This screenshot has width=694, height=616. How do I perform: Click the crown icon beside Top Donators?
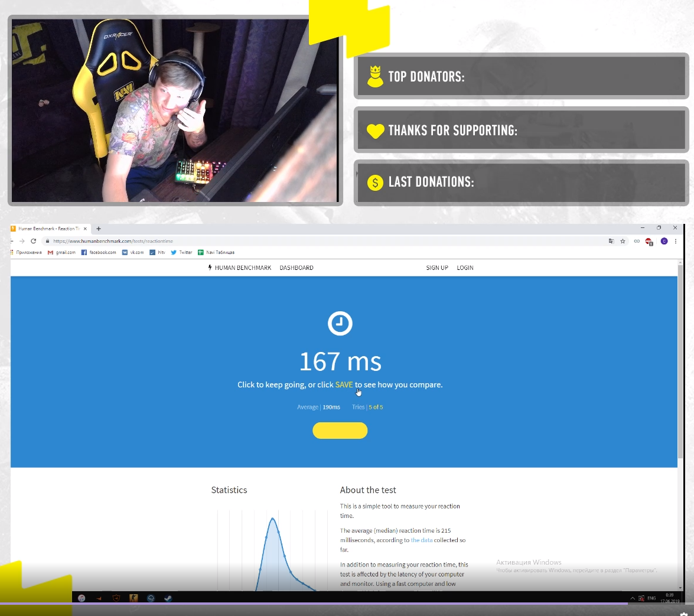pos(375,76)
